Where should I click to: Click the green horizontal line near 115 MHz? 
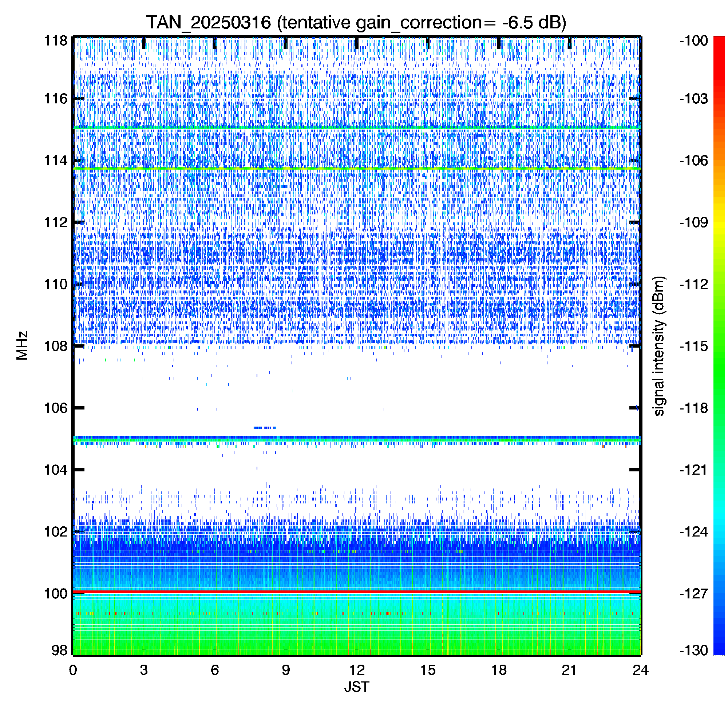pyautogui.click(x=356, y=128)
